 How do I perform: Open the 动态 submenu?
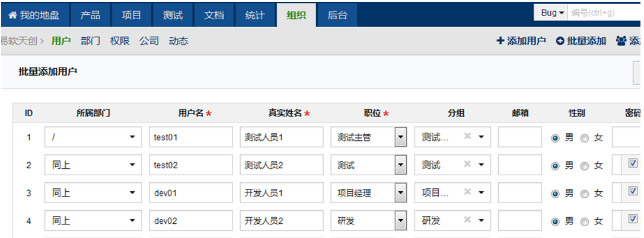pyautogui.click(x=178, y=41)
